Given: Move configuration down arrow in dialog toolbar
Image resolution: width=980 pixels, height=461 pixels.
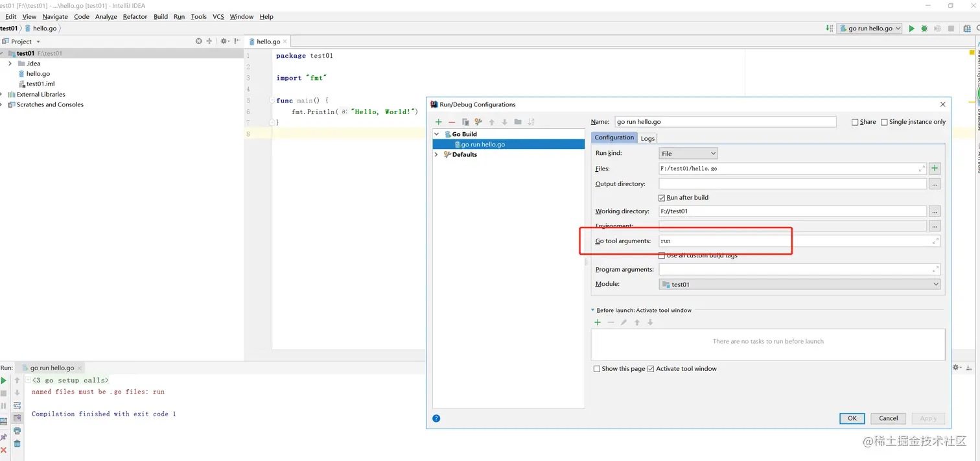Looking at the screenshot, I should pos(504,122).
